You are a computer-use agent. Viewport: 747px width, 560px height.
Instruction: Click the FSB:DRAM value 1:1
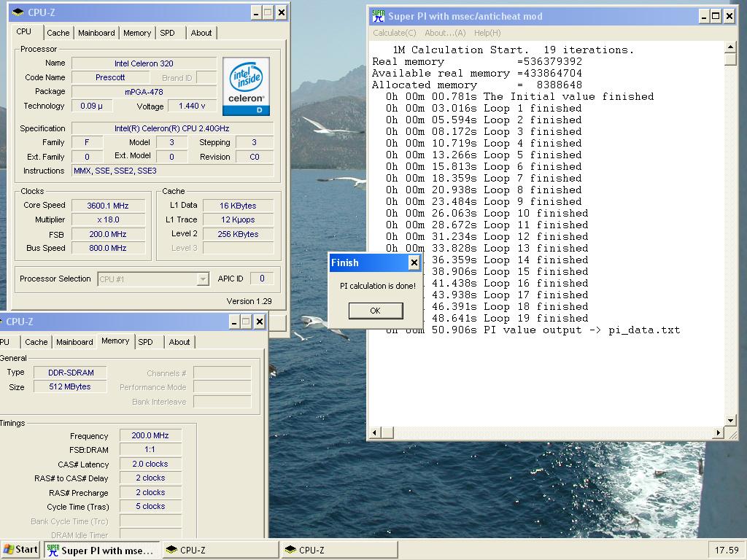[x=150, y=449]
